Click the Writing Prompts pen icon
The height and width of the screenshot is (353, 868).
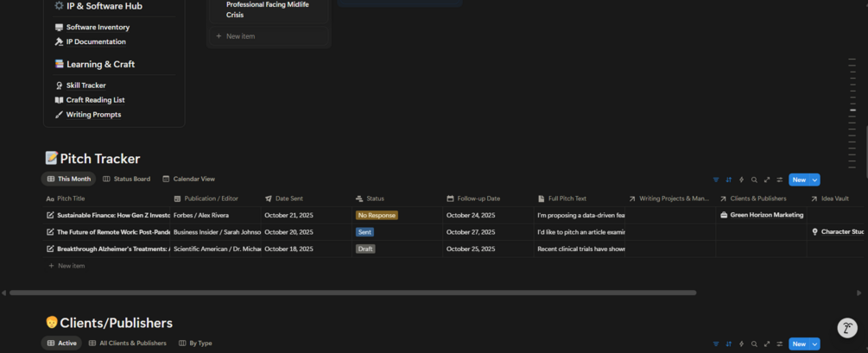click(x=60, y=115)
